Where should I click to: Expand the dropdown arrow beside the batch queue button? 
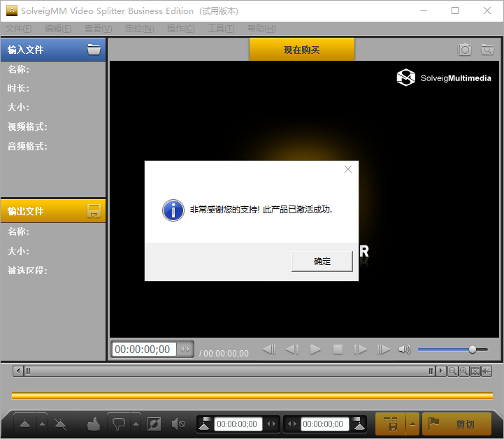(x=412, y=424)
